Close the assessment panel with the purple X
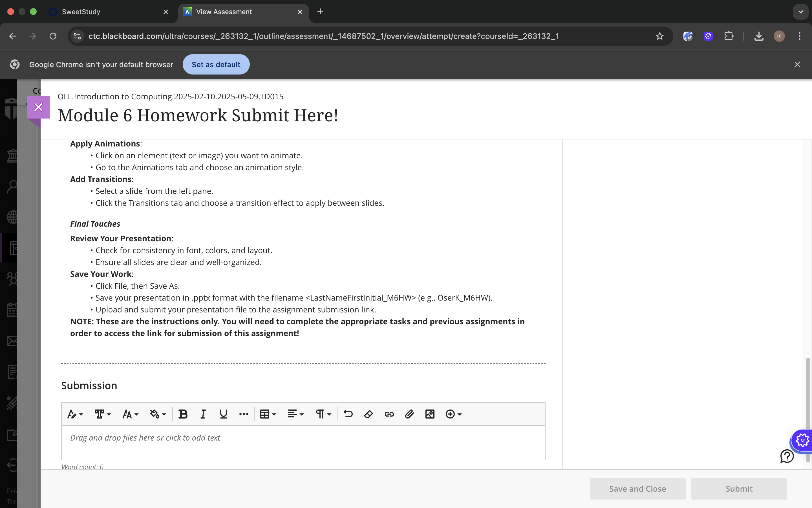This screenshot has height=508, width=812. [38, 107]
